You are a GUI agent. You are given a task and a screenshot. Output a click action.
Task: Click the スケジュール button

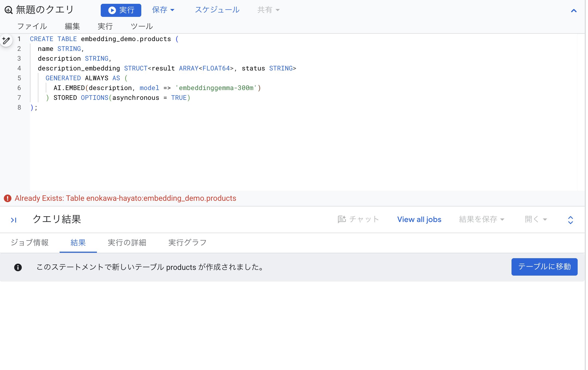[x=217, y=10]
